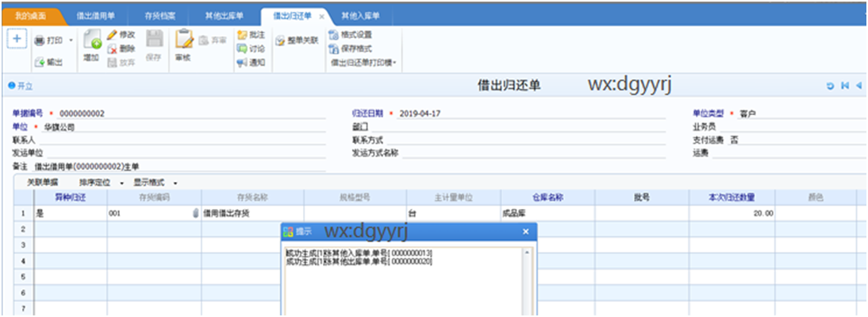Click the refresh icon near title bar

pos(830,86)
